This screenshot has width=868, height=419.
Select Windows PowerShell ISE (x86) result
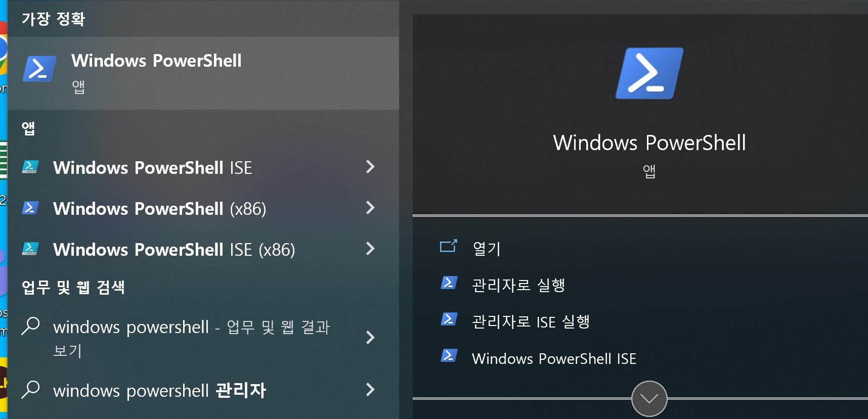click(174, 250)
